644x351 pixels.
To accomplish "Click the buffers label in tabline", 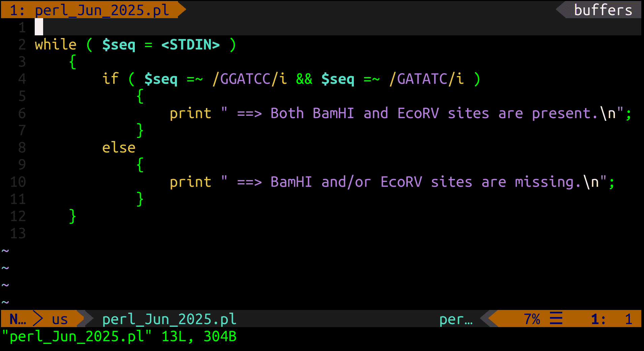I will (x=603, y=10).
